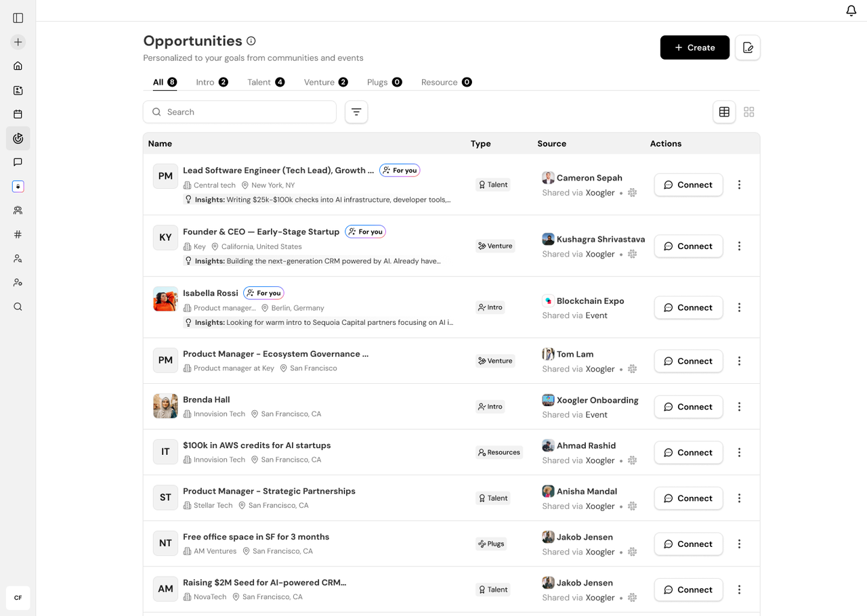867x616 pixels.
Task: Open the active Opportunities sidebar icon
Action: pyautogui.click(x=18, y=138)
